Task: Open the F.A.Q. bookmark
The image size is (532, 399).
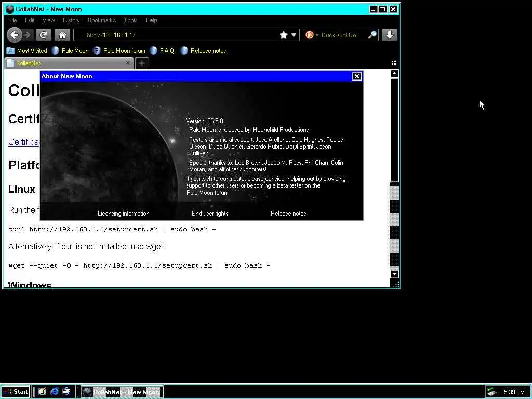Action: pos(163,51)
